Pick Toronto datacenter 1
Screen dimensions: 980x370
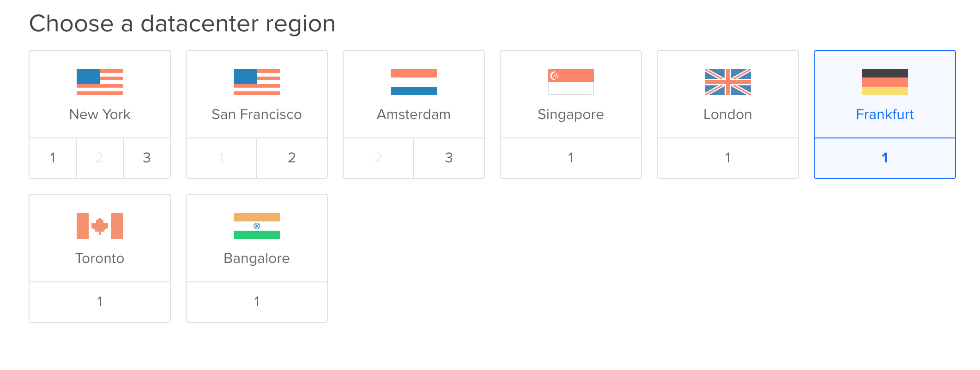pos(100,302)
